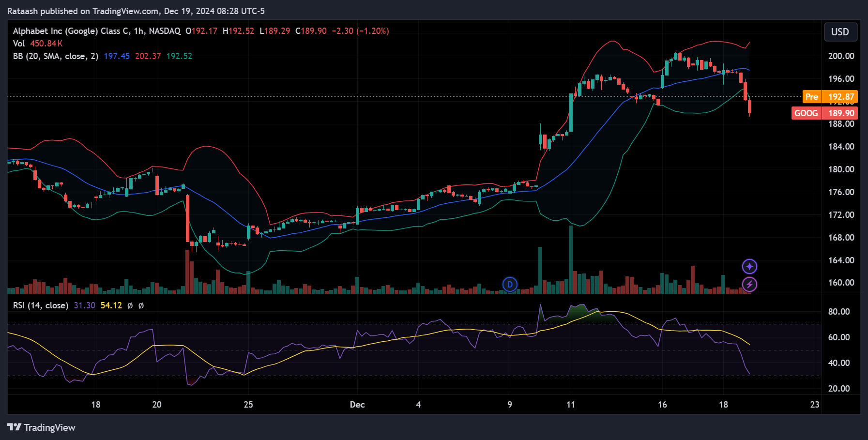Click the 20 date label on time axis
868x440 pixels.
(x=157, y=405)
